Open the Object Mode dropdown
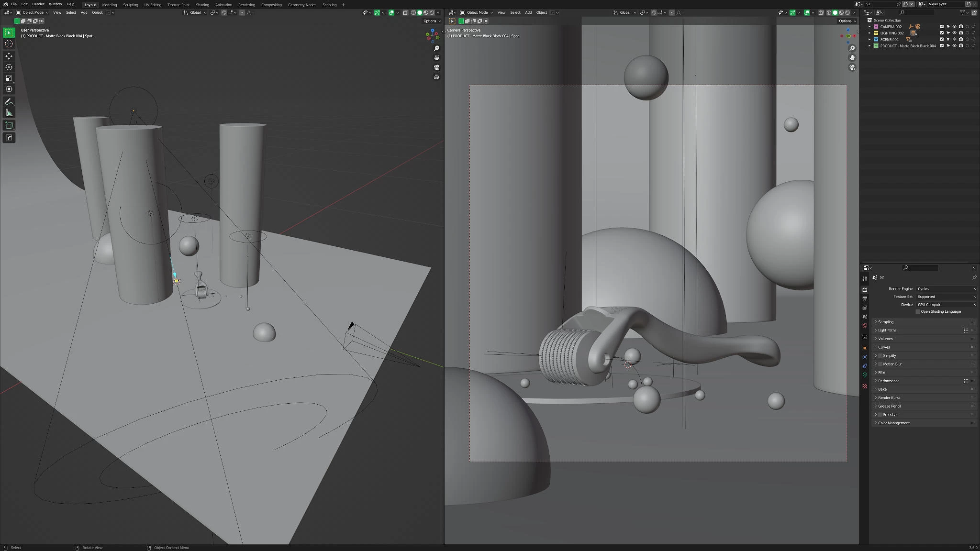The height and width of the screenshot is (551, 980). click(34, 12)
